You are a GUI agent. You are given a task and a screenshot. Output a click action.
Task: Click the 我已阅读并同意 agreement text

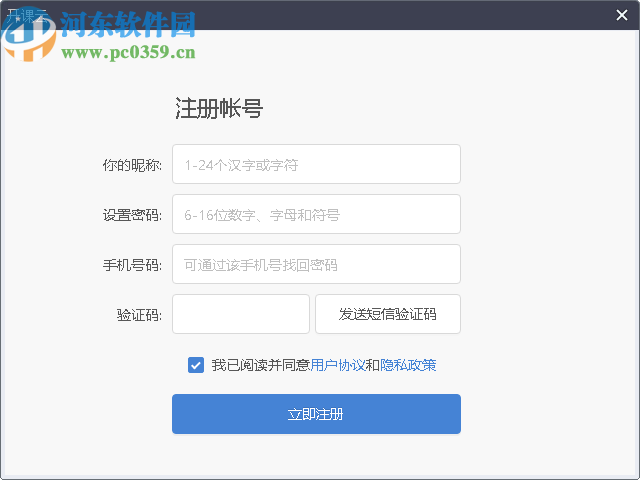tap(261, 365)
